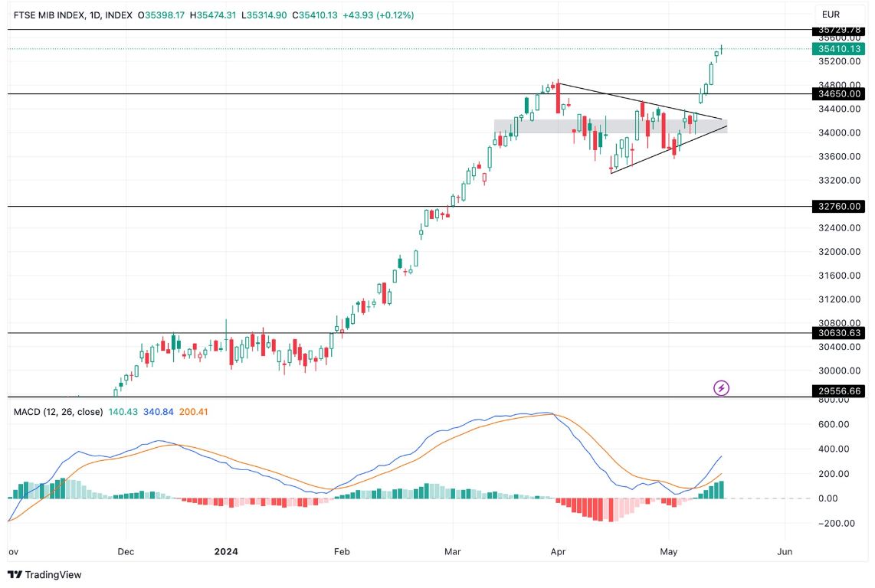The image size is (875, 588).
Task: Click the 29556.66 bottom support label
Action: [838, 391]
